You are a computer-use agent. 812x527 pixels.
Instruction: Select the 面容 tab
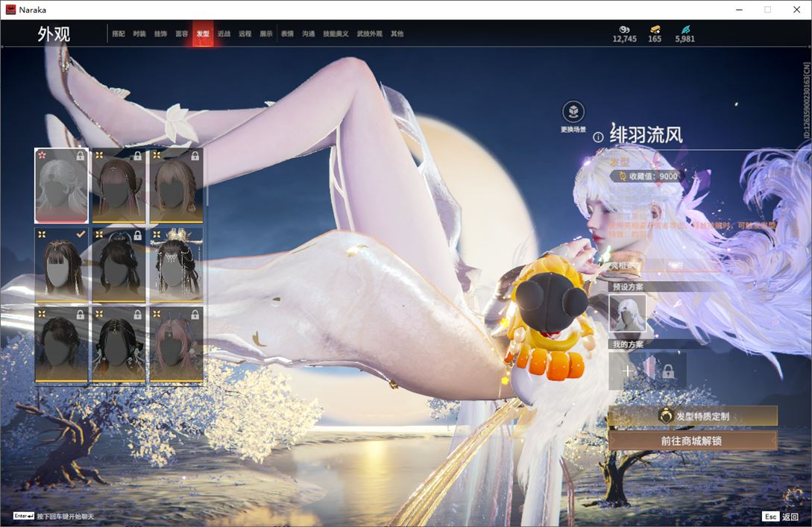click(182, 34)
